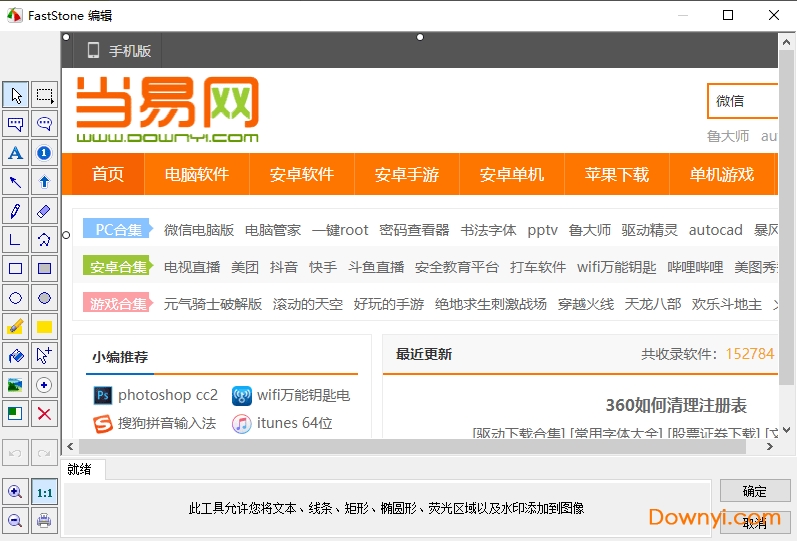Image resolution: width=797 pixels, height=541 pixels.
Task: Click the 确定 button
Action: coord(755,491)
